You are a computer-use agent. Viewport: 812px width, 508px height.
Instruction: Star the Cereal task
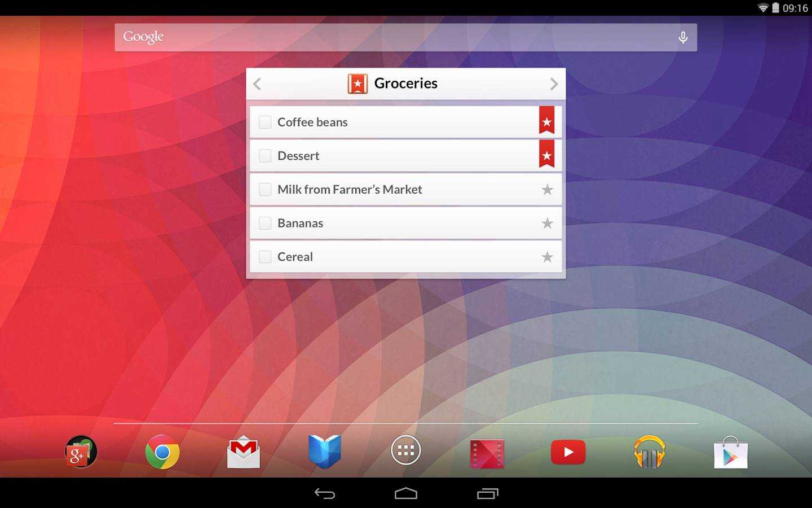tap(547, 257)
